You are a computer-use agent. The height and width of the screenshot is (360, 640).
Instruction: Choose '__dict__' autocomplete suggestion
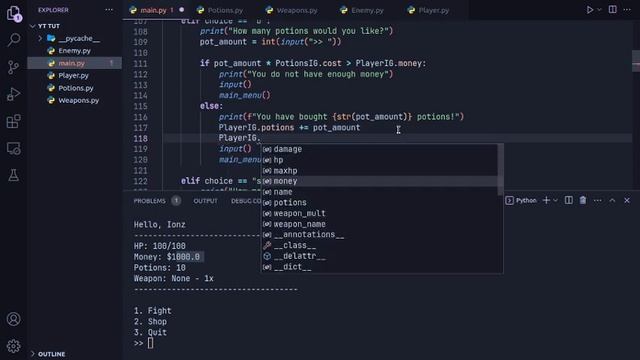379,267
